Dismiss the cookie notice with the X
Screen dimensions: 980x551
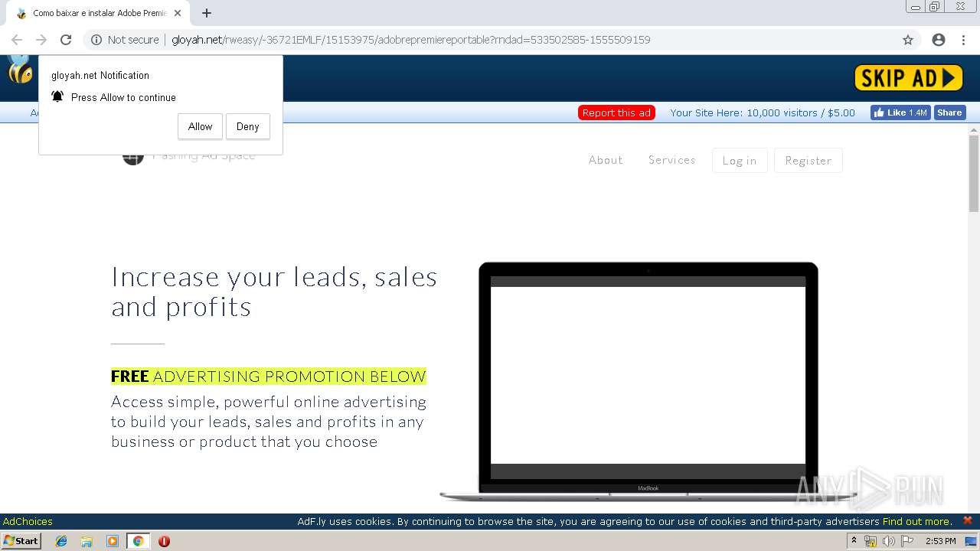pos(967,520)
